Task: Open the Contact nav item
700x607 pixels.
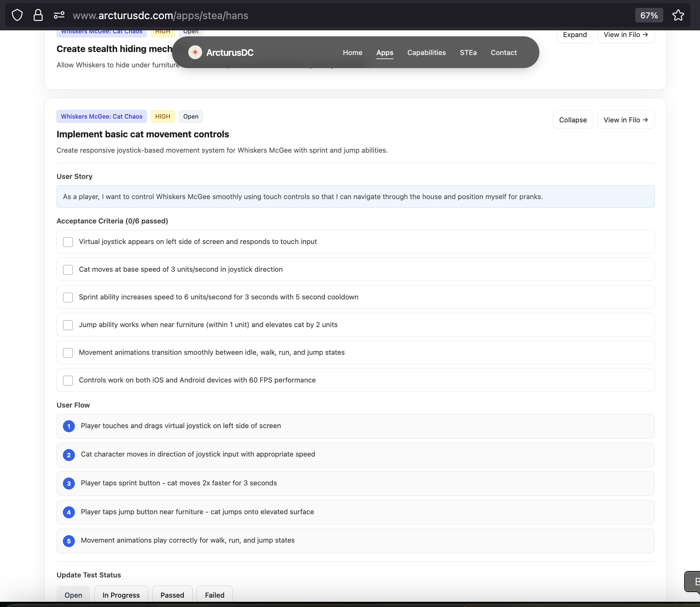Action: pos(503,53)
